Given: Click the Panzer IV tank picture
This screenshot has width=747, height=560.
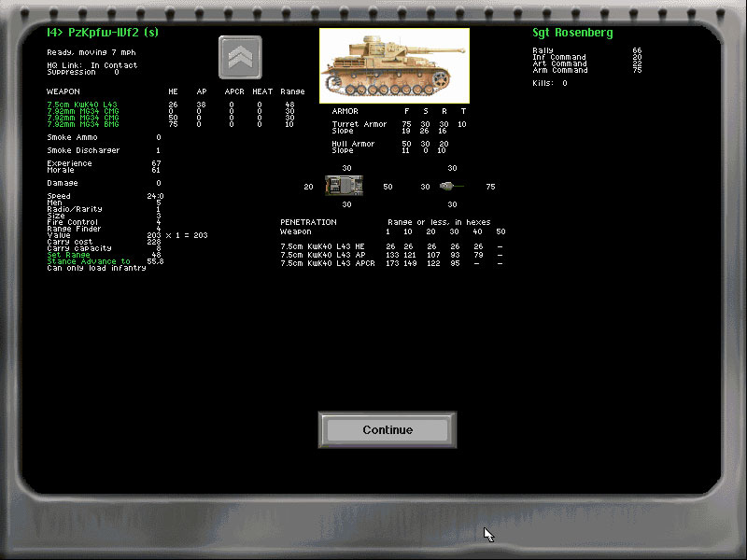Looking at the screenshot, I should 394,65.
